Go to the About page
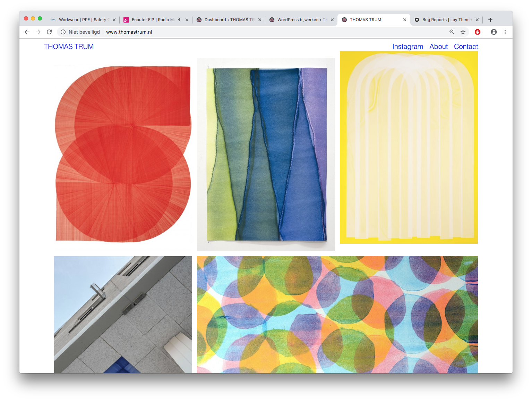The image size is (532, 401). click(x=438, y=47)
